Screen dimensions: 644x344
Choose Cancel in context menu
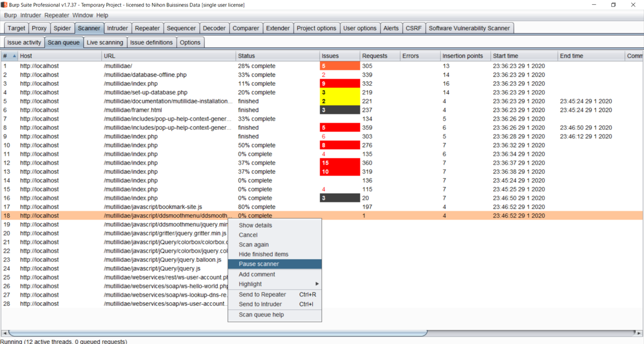point(275,235)
